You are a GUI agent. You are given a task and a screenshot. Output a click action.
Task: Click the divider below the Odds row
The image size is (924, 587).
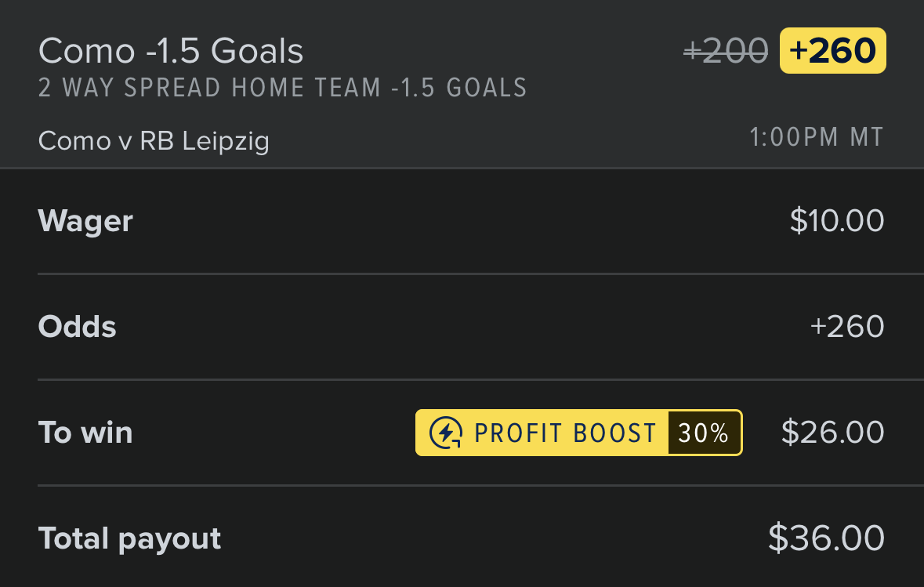481,379
